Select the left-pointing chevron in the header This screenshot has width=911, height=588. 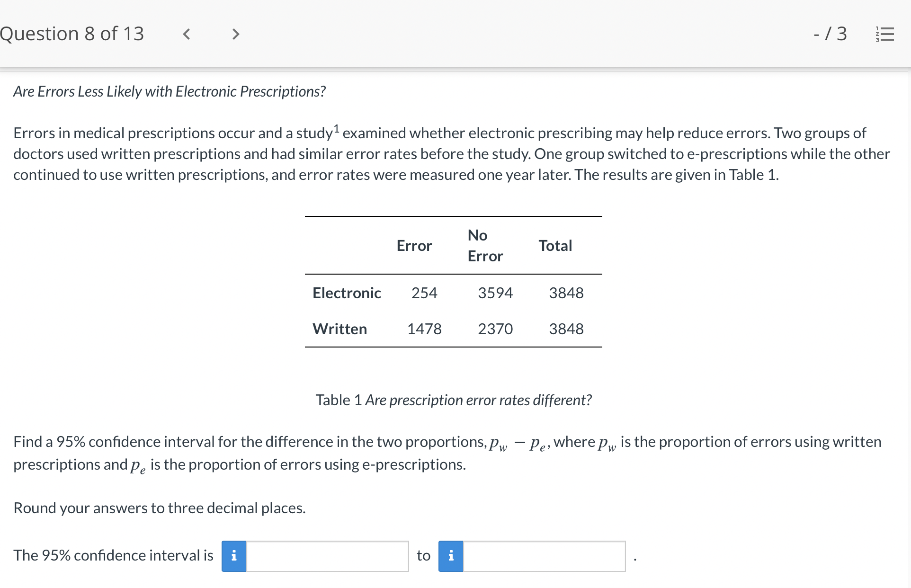(186, 33)
